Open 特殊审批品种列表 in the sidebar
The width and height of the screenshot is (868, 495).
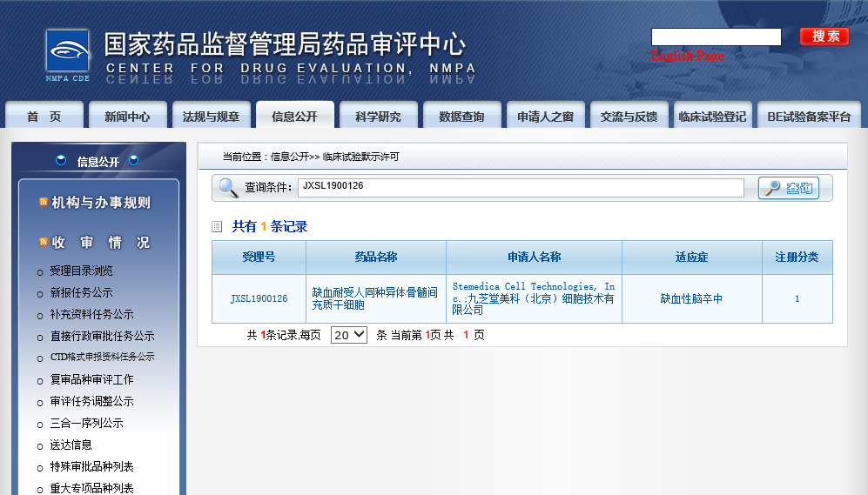tap(92, 466)
